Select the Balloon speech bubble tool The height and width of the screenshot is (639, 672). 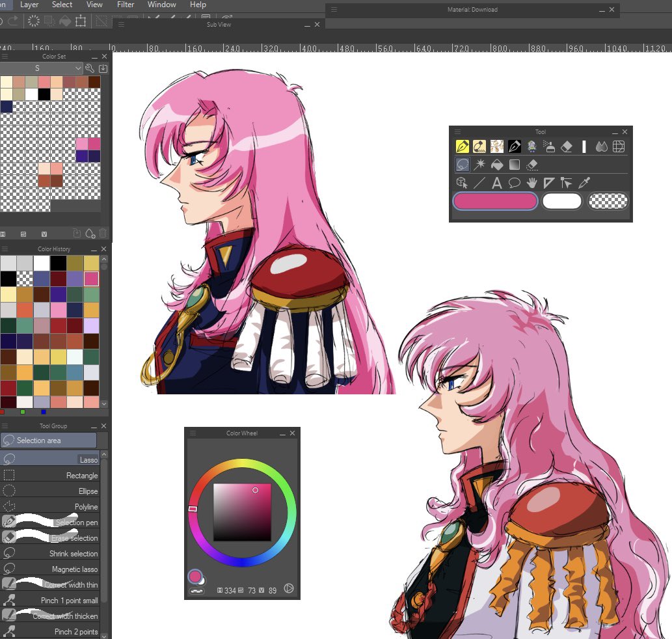(515, 183)
